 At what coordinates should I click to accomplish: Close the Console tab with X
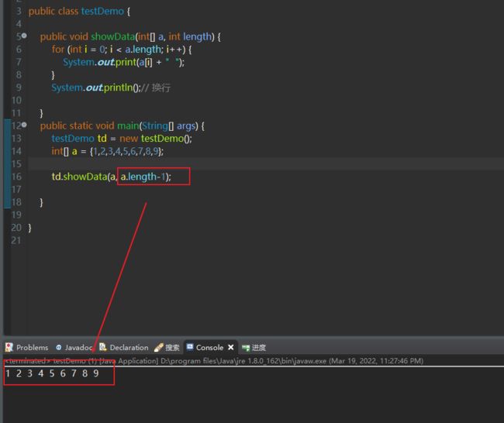click(231, 348)
